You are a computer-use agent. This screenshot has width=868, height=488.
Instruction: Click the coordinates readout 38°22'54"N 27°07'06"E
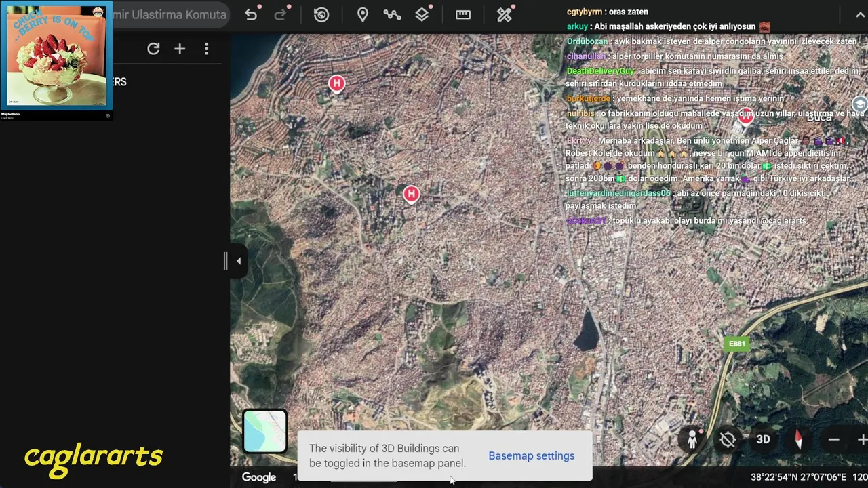(798, 477)
